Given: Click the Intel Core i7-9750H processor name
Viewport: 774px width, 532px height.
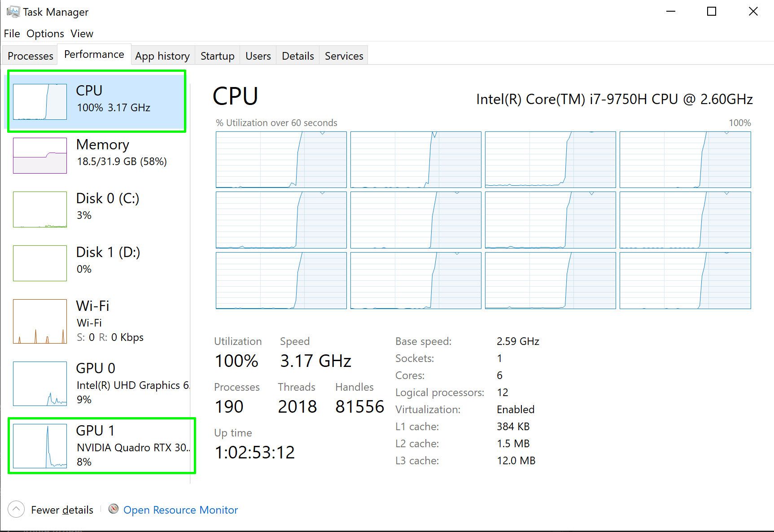Looking at the screenshot, I should 614,99.
